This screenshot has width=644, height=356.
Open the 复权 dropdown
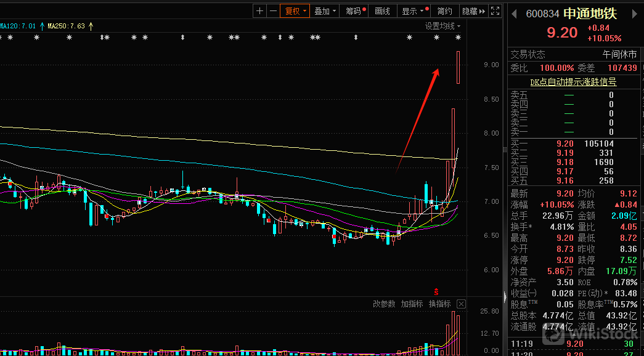[295, 11]
